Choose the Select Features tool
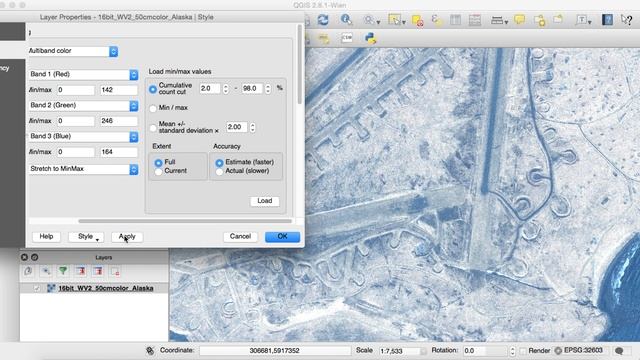 click(396, 20)
